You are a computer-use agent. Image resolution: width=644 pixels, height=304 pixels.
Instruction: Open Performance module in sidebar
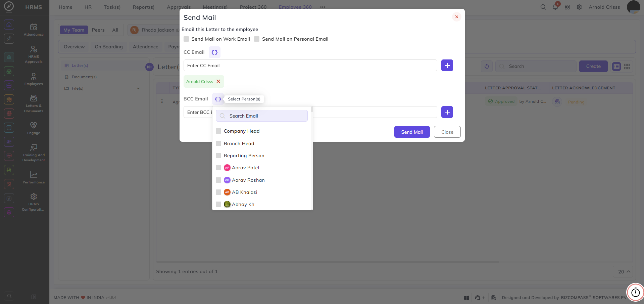point(34,177)
